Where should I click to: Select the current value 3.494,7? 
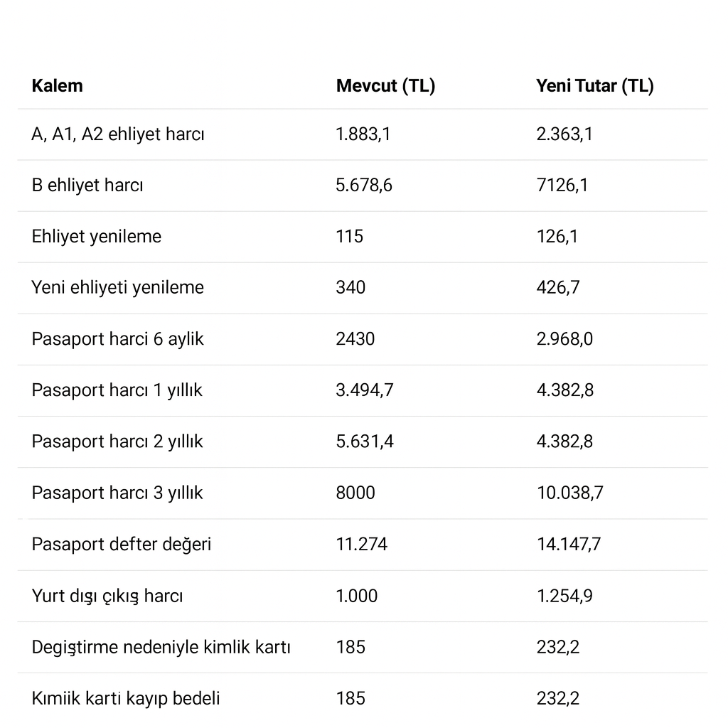point(365,390)
